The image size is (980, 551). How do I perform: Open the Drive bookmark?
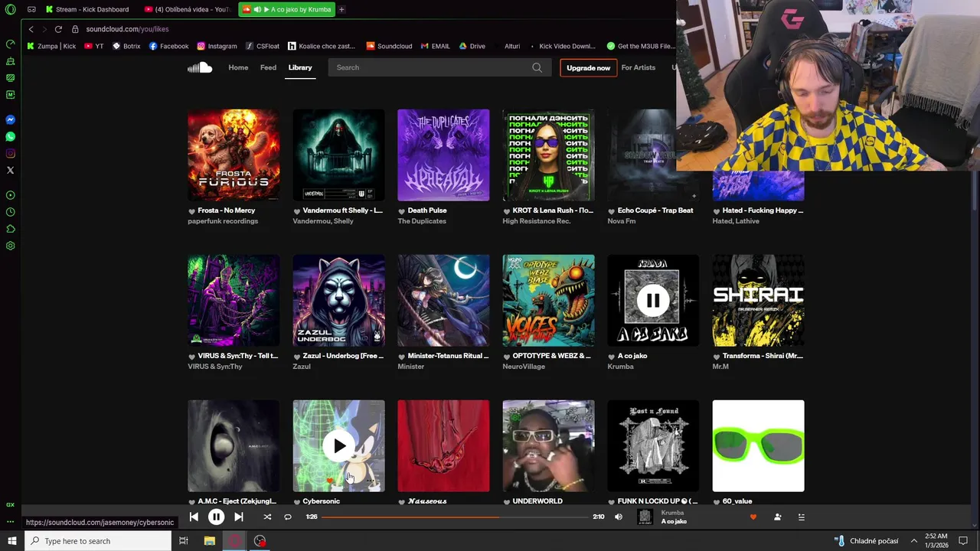pos(472,46)
